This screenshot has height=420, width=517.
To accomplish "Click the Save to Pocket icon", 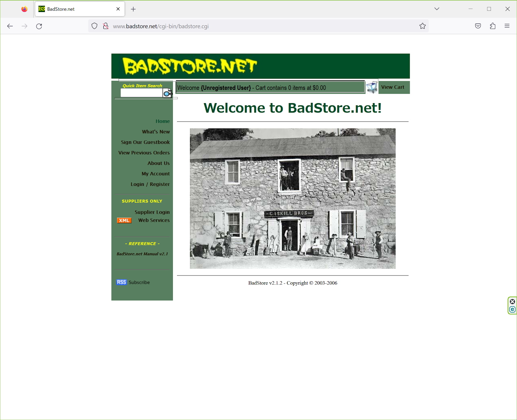I will point(478,26).
